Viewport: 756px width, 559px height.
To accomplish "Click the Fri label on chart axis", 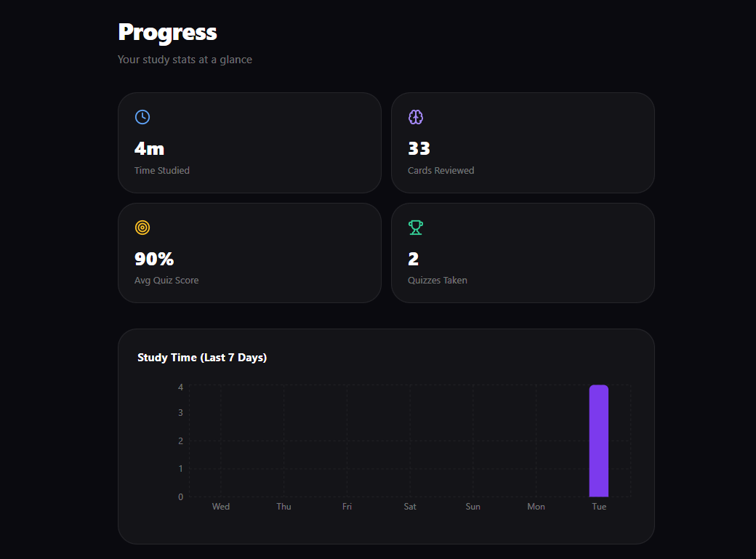I will [x=347, y=507].
